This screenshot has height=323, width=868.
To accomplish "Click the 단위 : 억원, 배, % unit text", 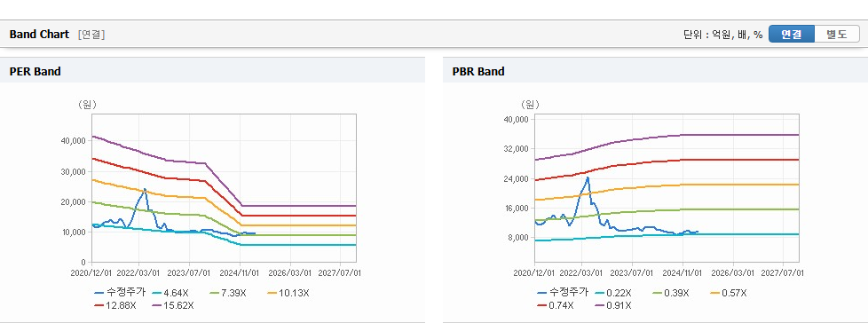I will pos(723,35).
